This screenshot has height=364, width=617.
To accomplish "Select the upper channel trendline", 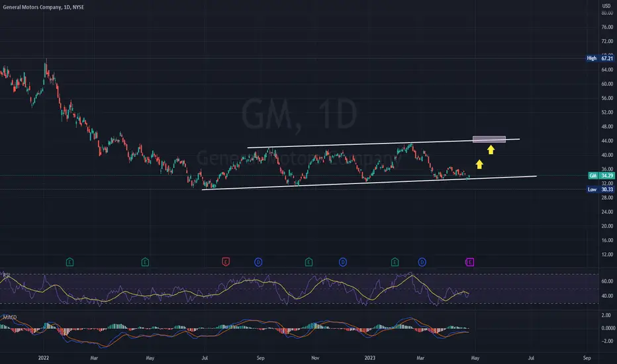I will point(384,143).
